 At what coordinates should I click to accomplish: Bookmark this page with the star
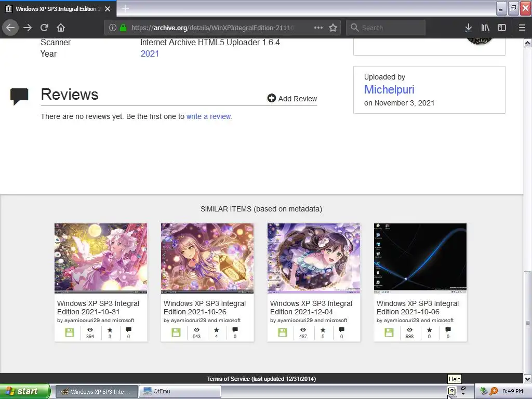click(x=333, y=28)
